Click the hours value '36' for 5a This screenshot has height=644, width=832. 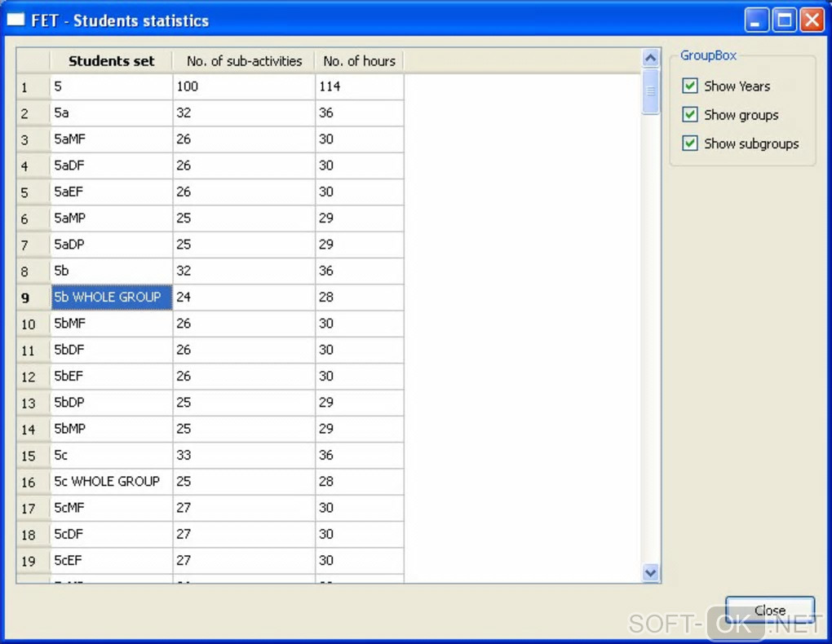click(359, 113)
